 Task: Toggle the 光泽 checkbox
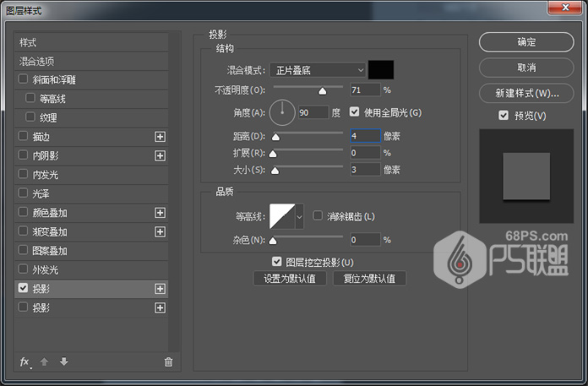(23, 193)
